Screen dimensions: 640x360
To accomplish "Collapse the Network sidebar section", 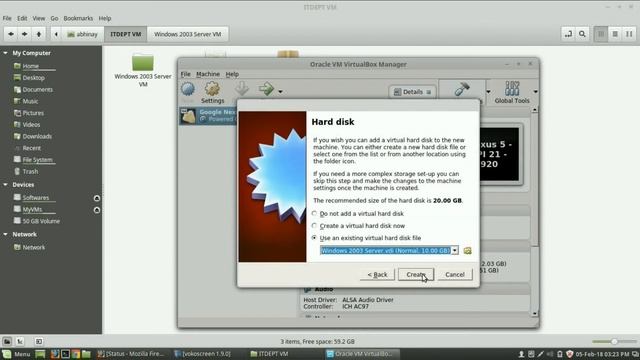I will tap(5, 235).
